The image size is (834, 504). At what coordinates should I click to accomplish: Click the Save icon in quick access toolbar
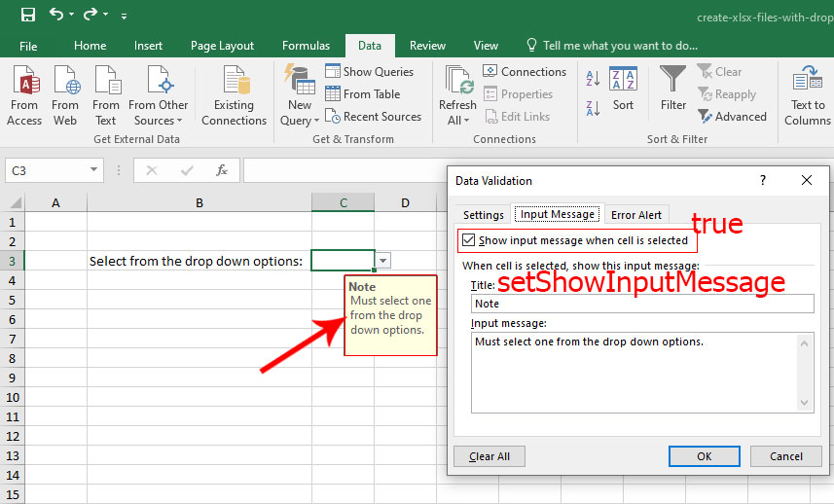click(x=27, y=15)
